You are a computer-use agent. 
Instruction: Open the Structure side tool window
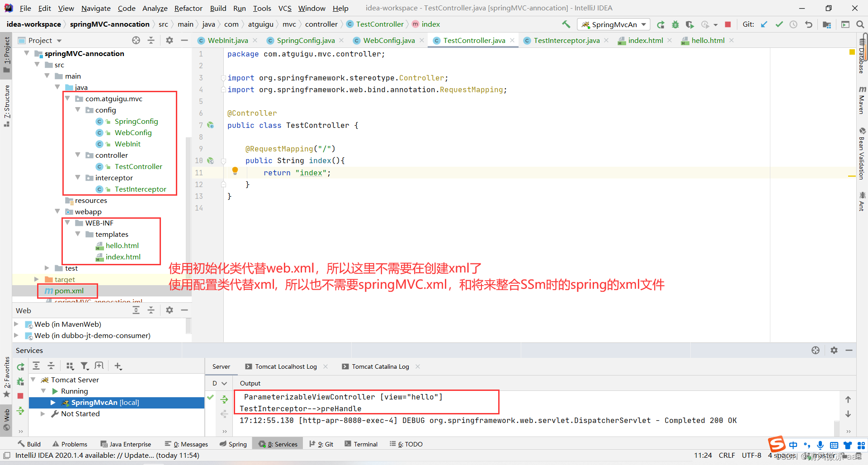click(x=6, y=106)
